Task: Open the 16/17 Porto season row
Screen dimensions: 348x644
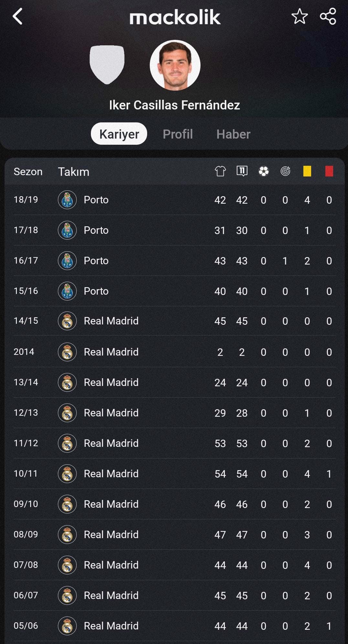Action: click(x=174, y=261)
